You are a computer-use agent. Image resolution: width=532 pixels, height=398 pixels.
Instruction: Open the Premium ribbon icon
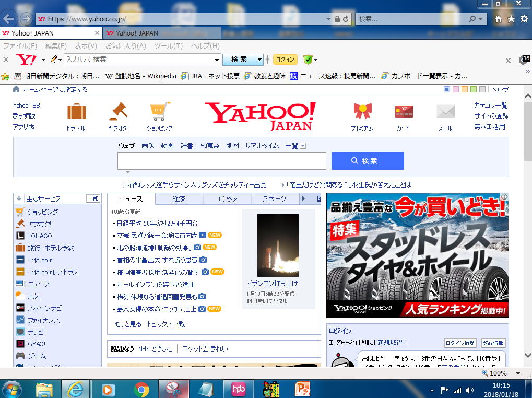[362, 111]
